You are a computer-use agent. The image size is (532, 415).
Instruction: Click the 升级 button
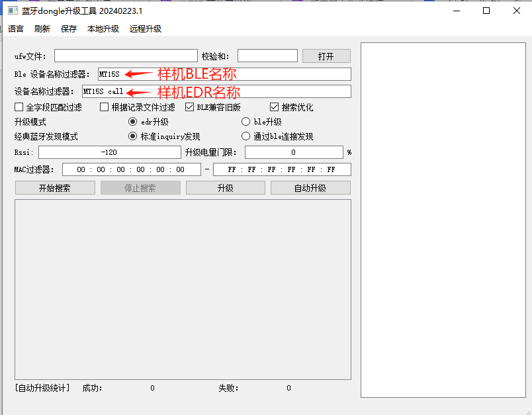[x=226, y=188]
